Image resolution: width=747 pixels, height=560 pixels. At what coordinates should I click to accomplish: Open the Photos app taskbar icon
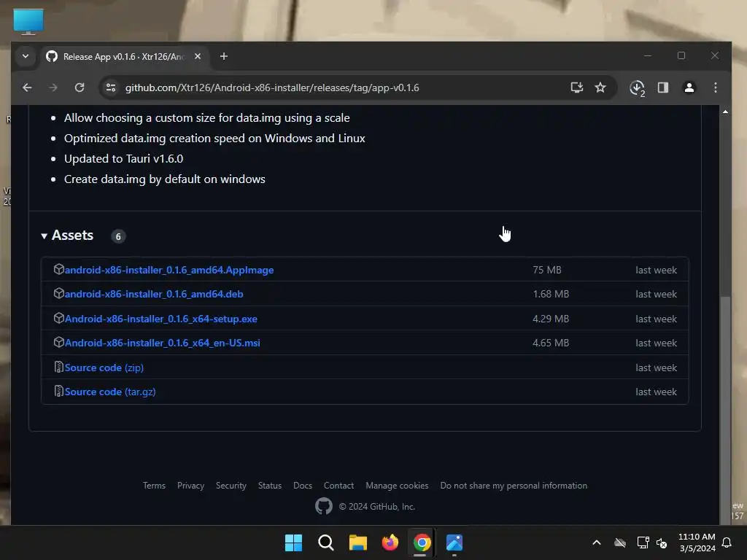point(454,542)
